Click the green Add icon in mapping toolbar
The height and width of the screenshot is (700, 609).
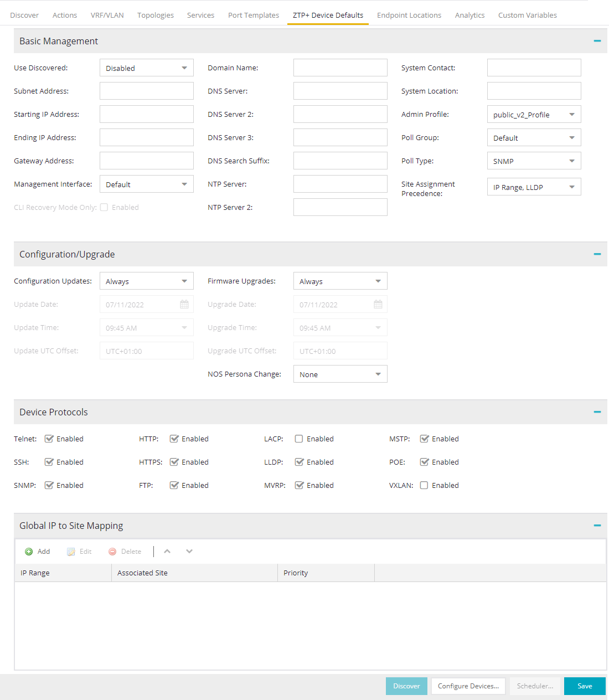click(x=29, y=552)
